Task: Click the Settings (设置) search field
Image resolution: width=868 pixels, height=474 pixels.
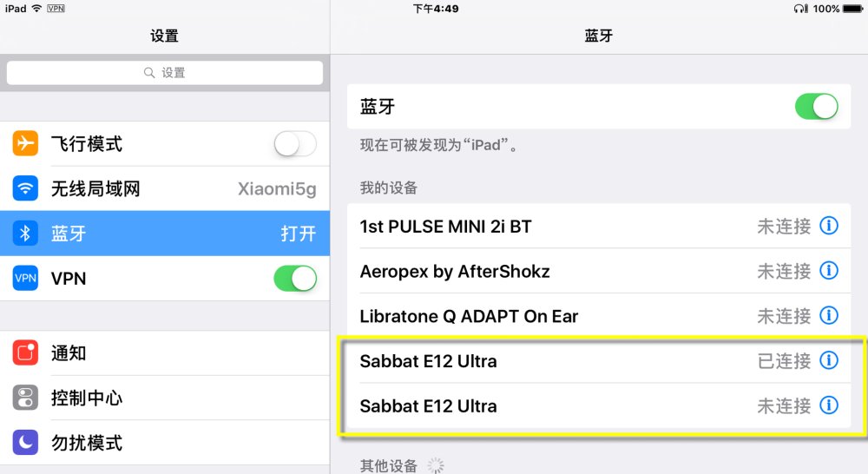Action: click(165, 73)
